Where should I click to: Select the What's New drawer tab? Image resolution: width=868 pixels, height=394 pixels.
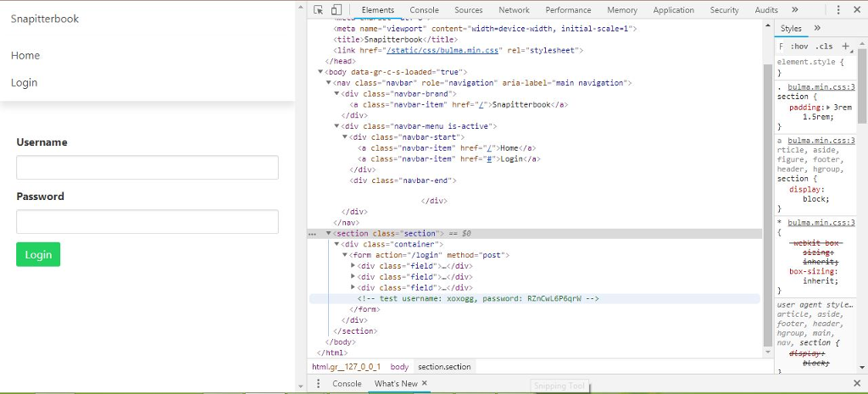[x=396, y=384]
